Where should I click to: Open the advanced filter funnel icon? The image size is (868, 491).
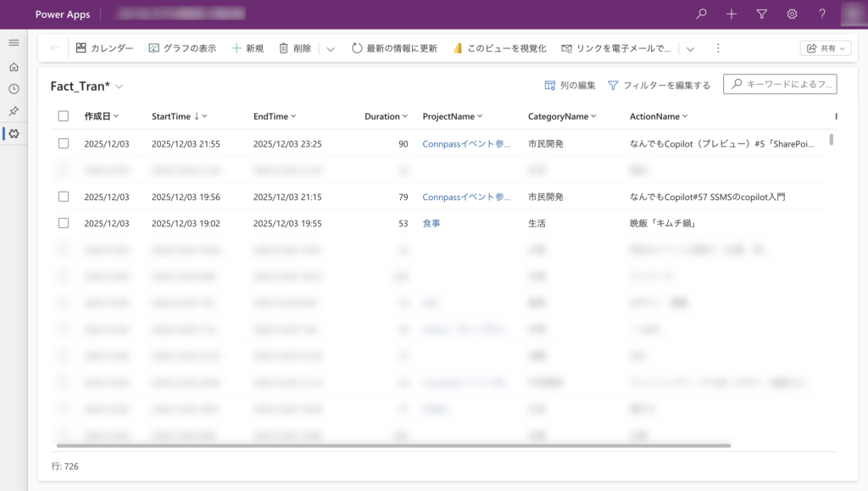pyautogui.click(x=761, y=14)
